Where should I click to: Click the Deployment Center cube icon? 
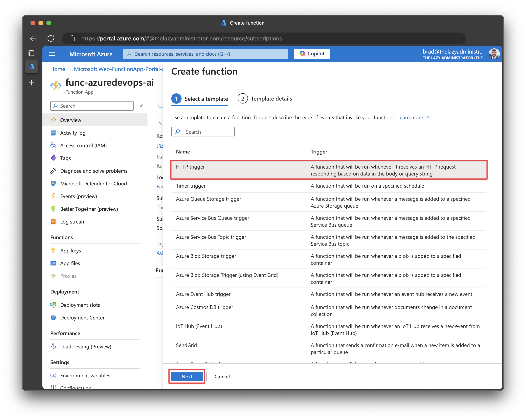pyautogui.click(x=53, y=317)
